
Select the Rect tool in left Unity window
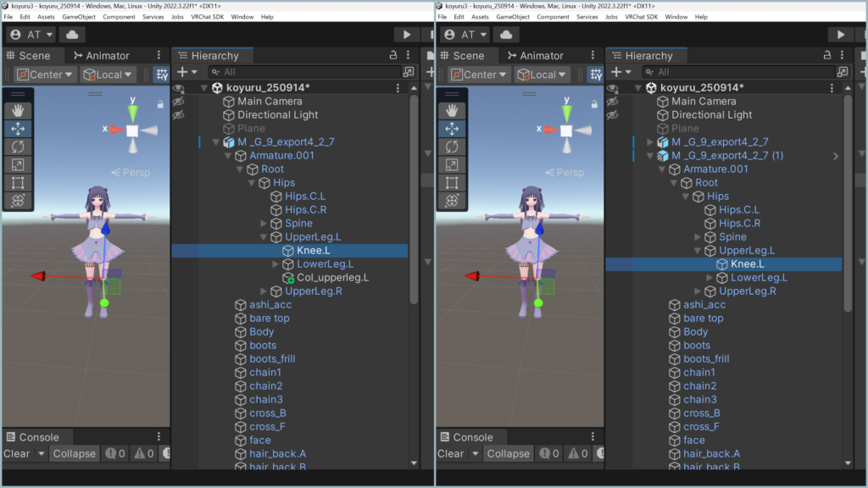point(18,183)
